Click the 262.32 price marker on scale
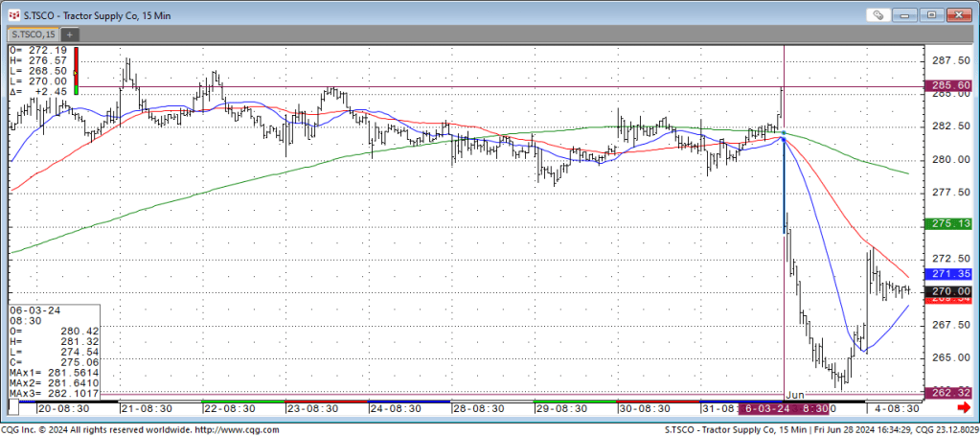Image resolution: width=980 pixels, height=436 pixels. point(950,392)
